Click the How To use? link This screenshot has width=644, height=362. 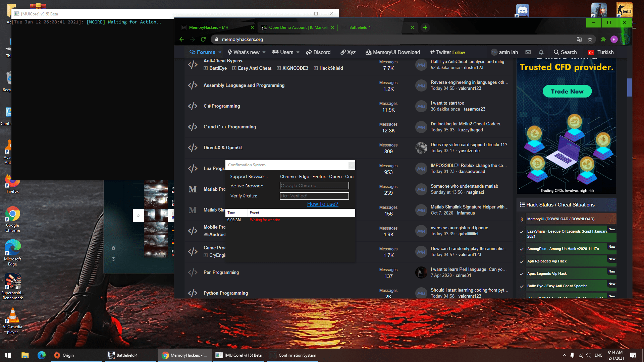coord(323,204)
